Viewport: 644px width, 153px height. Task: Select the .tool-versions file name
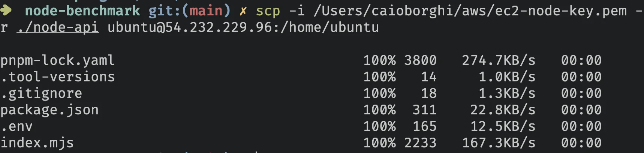58,77
